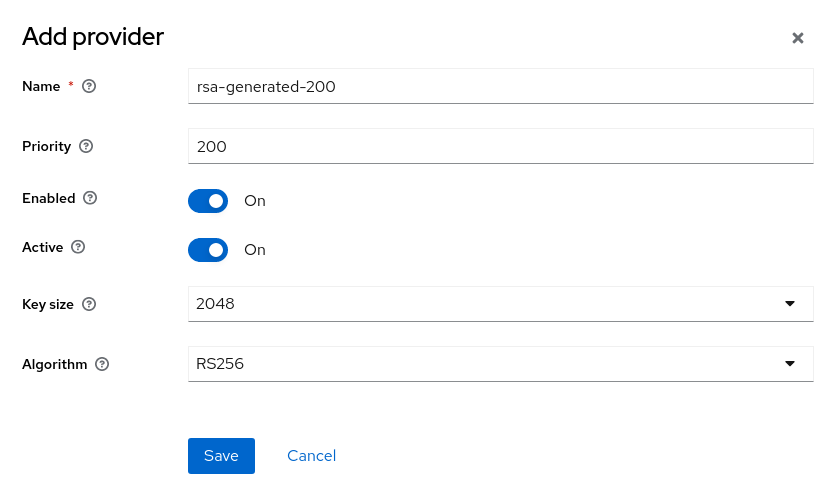Open the Key size dropdown showing 2048
This screenshot has height=496, width=835.
click(x=501, y=304)
